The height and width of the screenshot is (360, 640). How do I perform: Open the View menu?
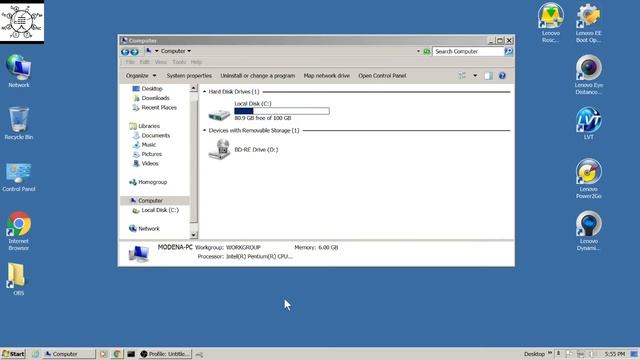point(160,62)
